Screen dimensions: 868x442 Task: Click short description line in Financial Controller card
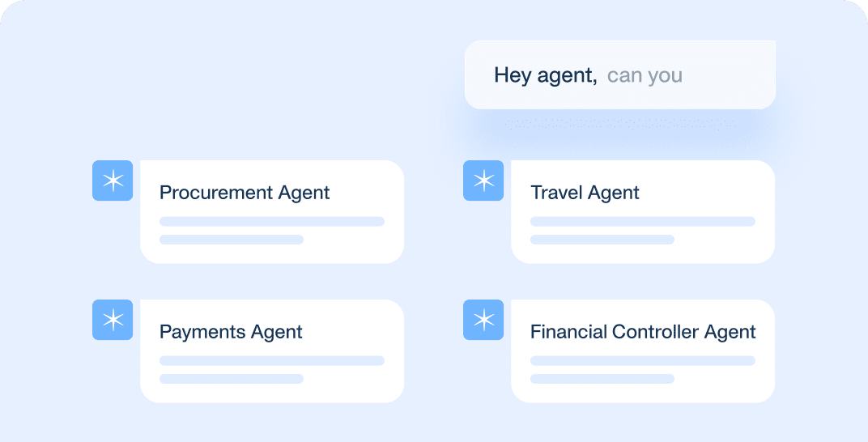602,379
